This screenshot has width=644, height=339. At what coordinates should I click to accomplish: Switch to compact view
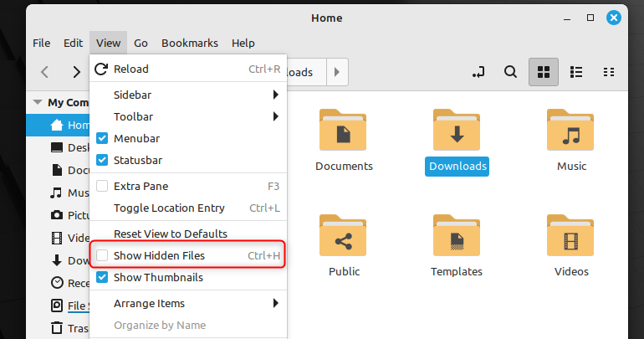point(609,72)
